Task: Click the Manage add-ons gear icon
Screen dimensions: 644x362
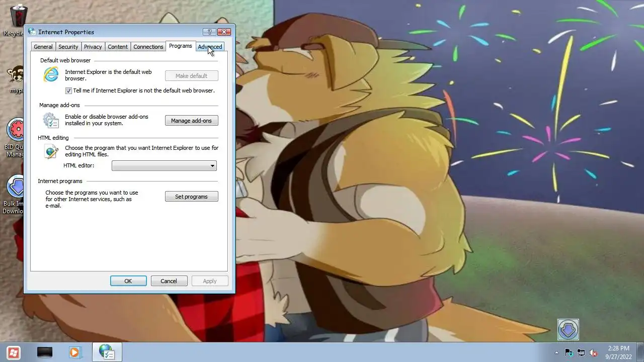Action: point(51,120)
